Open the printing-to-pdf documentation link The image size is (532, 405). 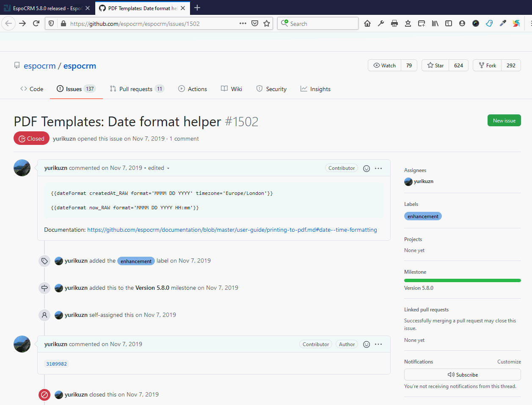point(232,230)
